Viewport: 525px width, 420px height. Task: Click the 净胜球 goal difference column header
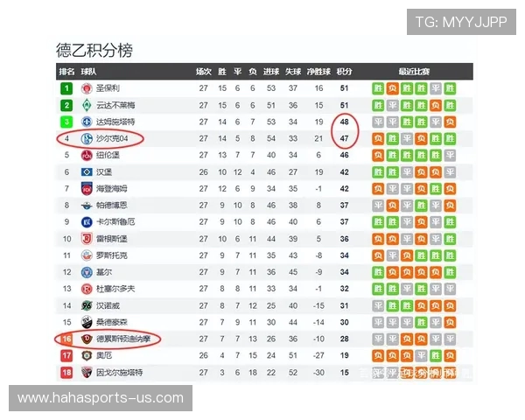tap(318, 72)
